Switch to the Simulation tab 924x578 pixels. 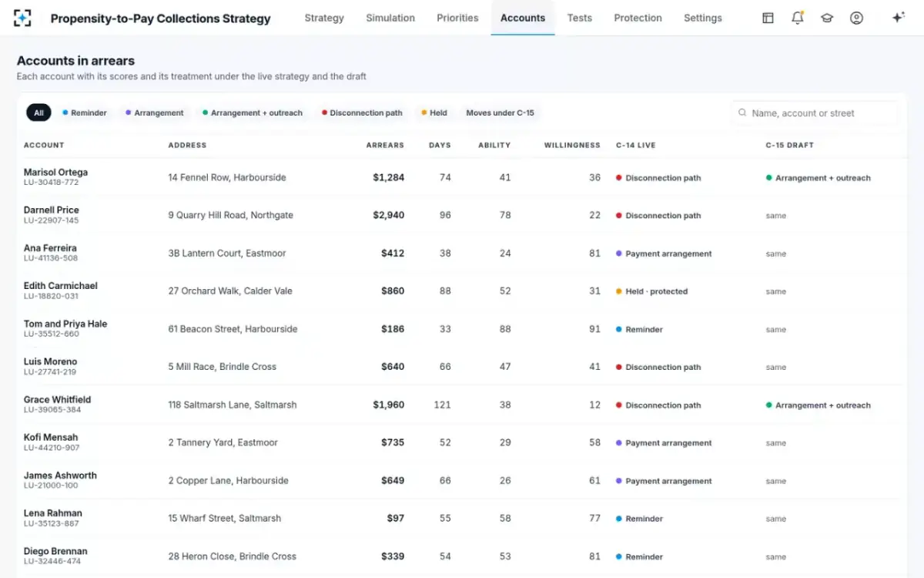pos(390,18)
